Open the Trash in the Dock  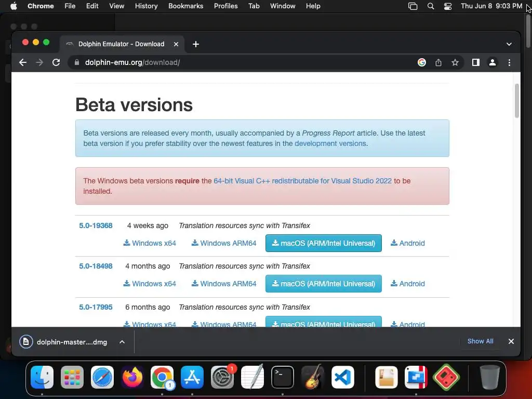[489, 377]
